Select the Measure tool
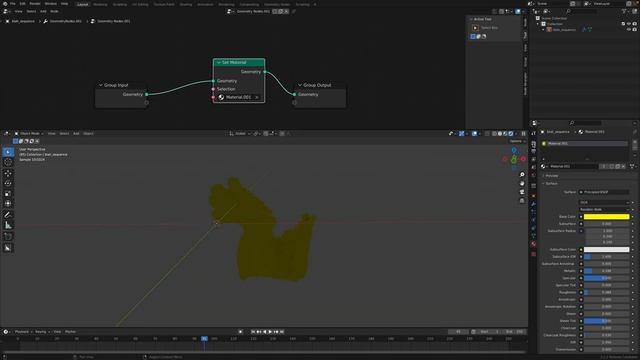Image resolution: width=640 pixels, height=360 pixels. click(8, 225)
